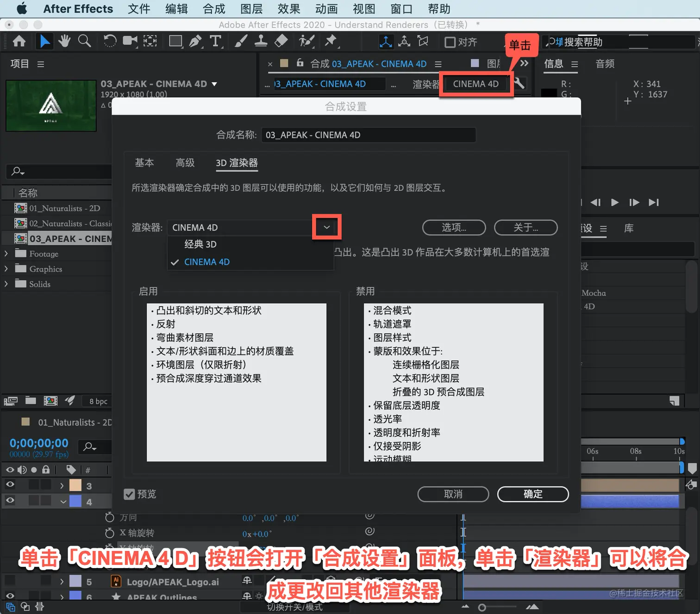Image resolution: width=700 pixels, height=614 pixels.
Task: Select the Brush tool
Action: click(x=241, y=42)
